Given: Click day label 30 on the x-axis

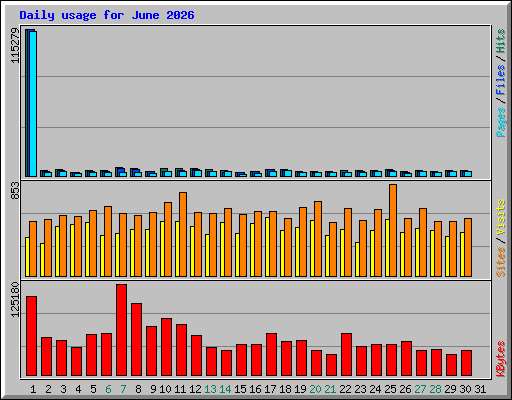Looking at the screenshot, I should coord(465,389).
